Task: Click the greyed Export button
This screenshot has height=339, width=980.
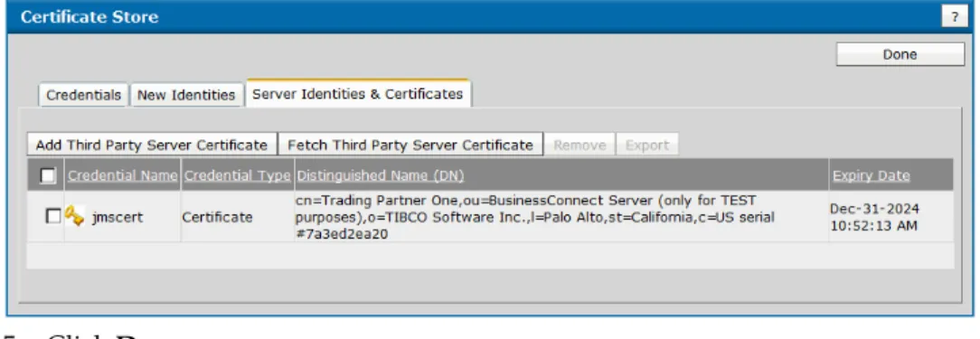Action: (647, 146)
